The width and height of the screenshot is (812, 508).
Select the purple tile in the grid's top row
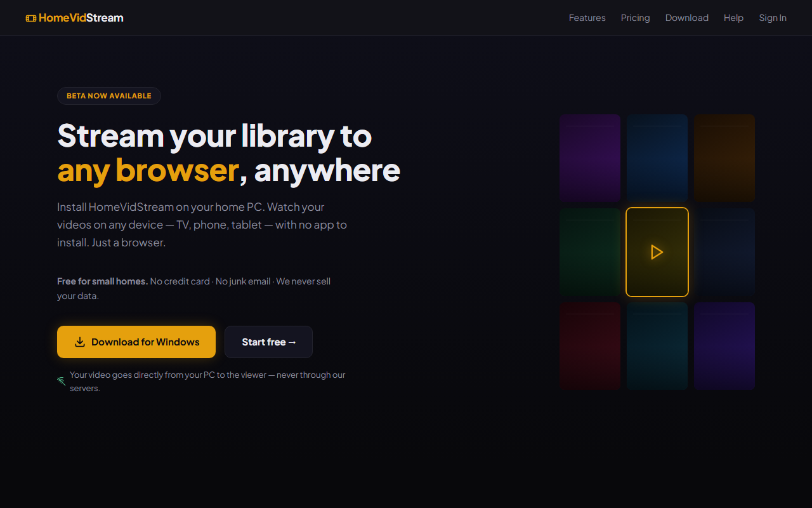(590, 158)
